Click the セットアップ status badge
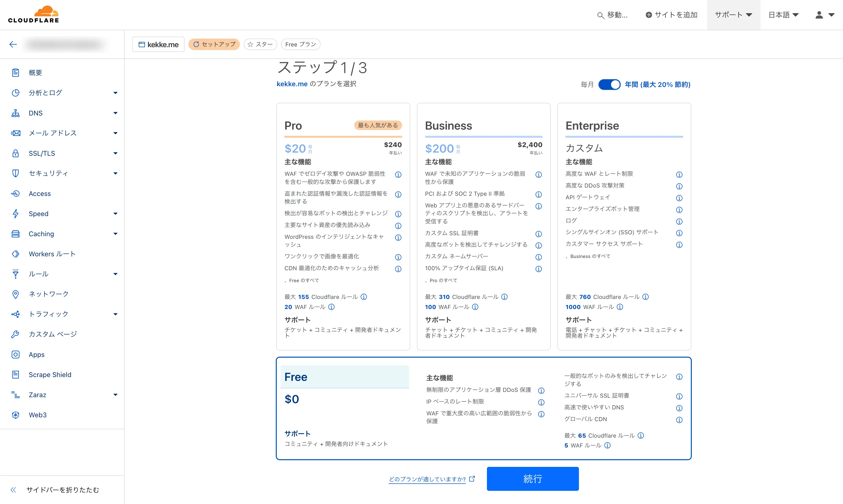 point(214,45)
